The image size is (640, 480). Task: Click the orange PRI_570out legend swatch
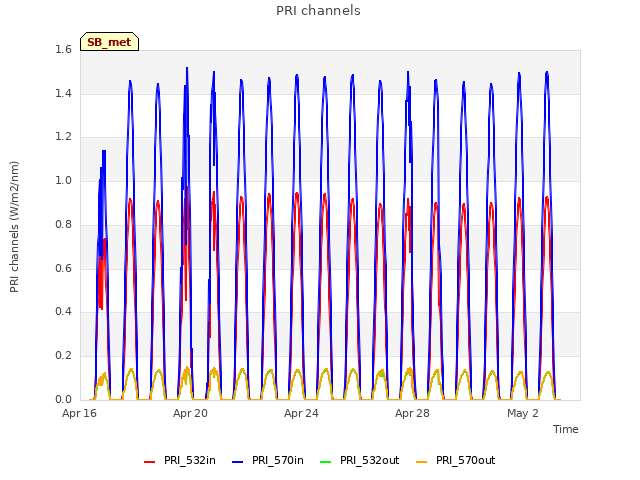click(422, 462)
